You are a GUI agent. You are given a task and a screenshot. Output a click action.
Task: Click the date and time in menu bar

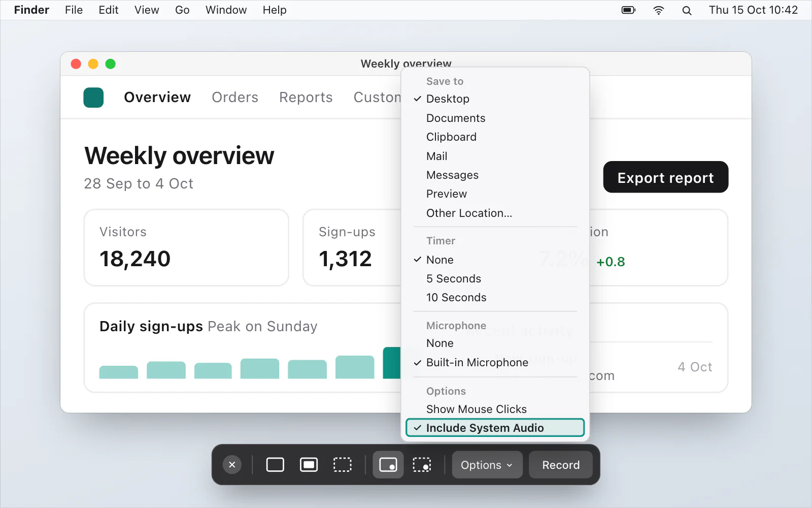pos(753,10)
